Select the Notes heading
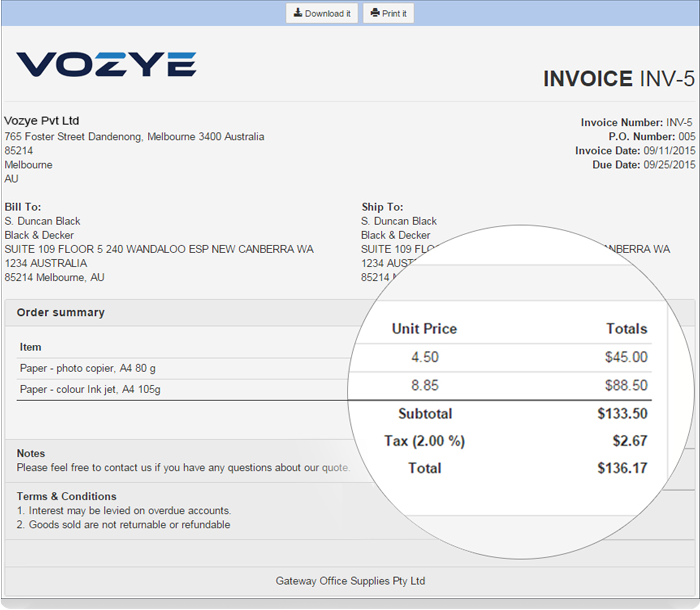The height and width of the screenshot is (610, 700). (x=31, y=453)
